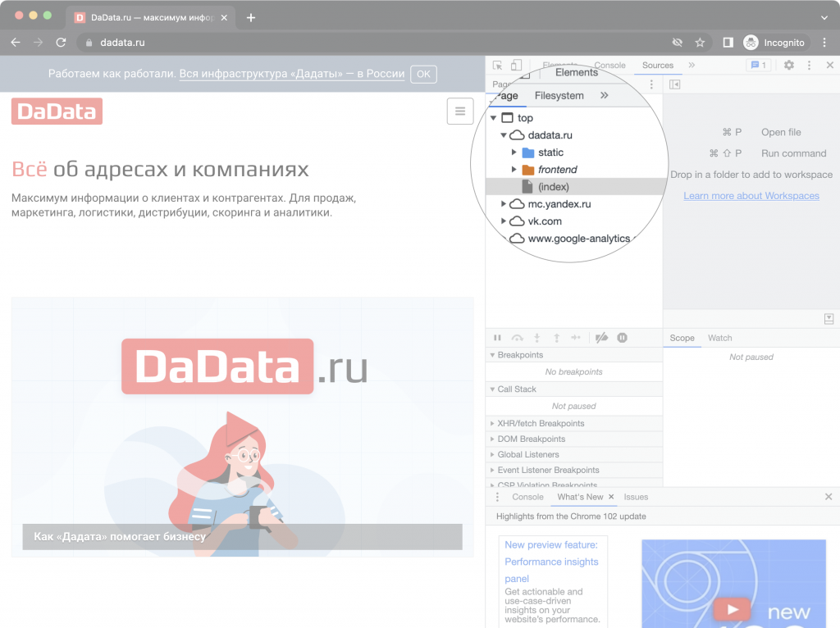This screenshot has width=840, height=628.
Task: Close the What's New drawer tab
Action: (x=610, y=497)
